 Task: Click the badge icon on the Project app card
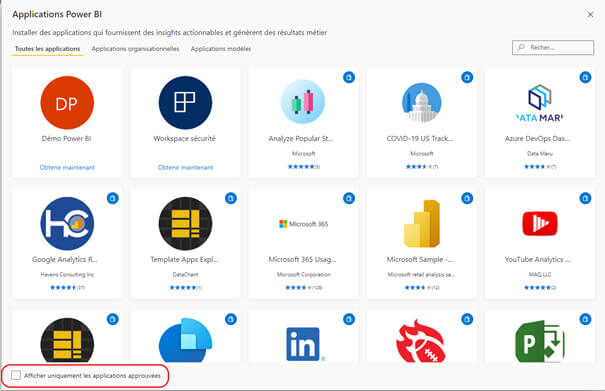tap(585, 319)
